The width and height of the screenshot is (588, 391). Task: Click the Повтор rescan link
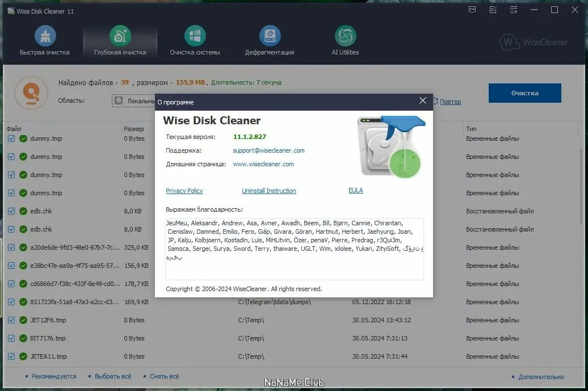tap(450, 102)
